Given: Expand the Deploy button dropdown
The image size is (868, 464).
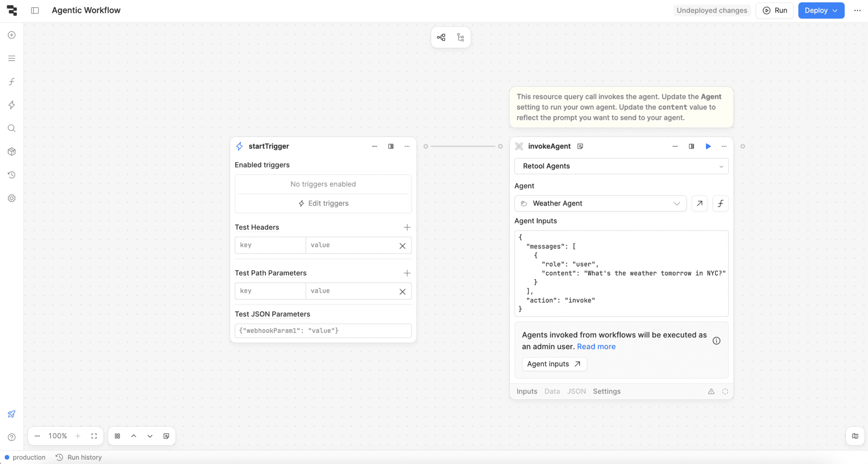Looking at the screenshot, I should point(835,10).
